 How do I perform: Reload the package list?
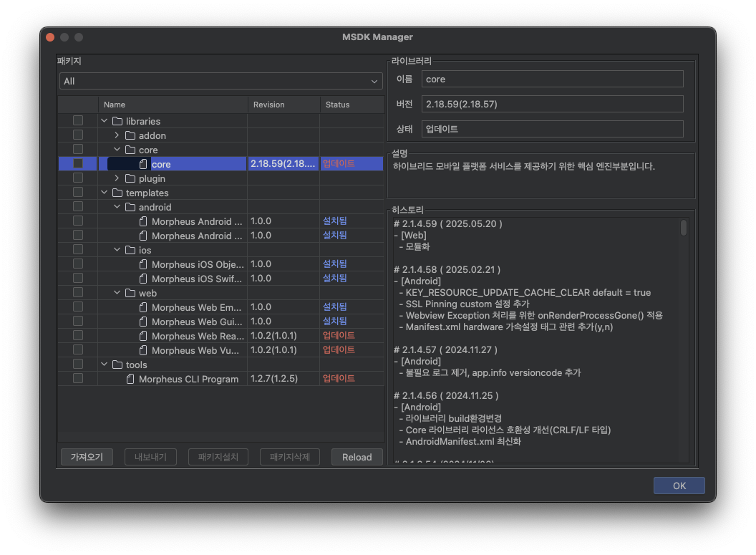pos(357,457)
